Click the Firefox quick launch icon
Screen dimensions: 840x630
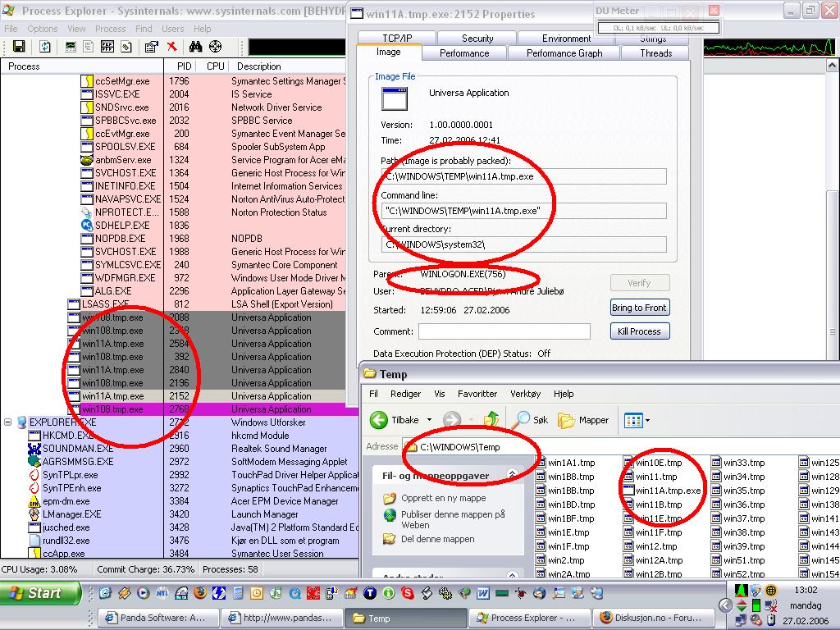[x=200, y=593]
